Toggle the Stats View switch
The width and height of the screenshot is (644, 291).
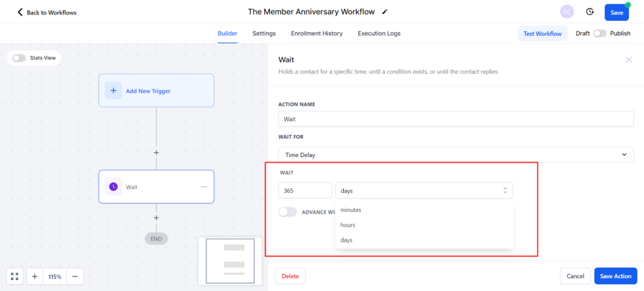coord(19,58)
